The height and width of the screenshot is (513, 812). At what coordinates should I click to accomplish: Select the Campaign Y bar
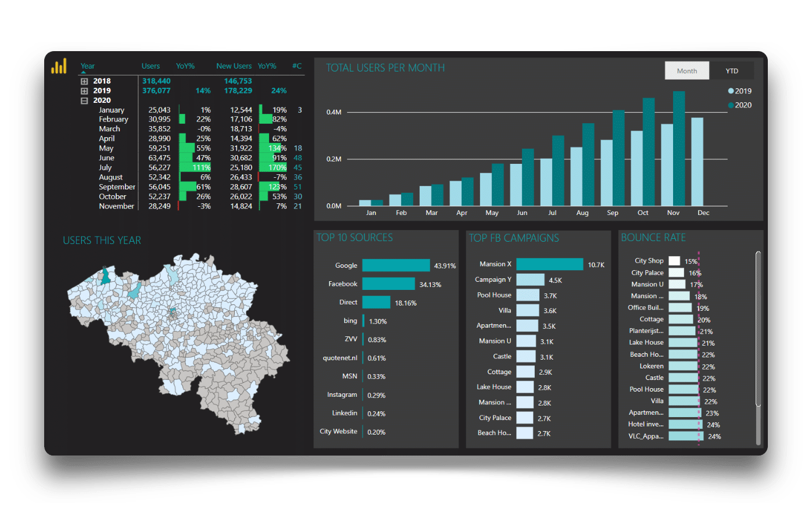pos(531,279)
